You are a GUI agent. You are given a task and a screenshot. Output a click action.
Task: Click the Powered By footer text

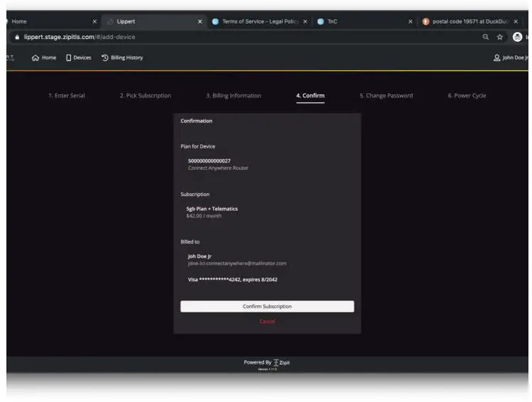[258, 362]
